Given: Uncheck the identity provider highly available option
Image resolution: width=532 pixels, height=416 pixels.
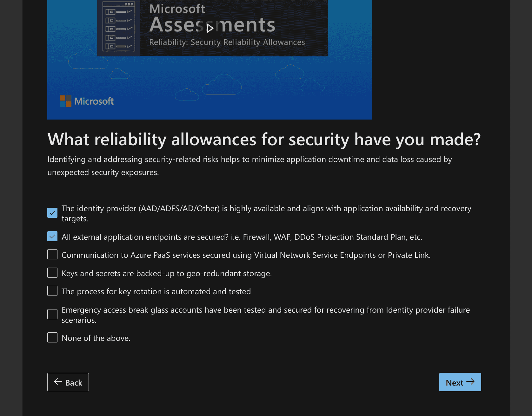Looking at the screenshot, I should pyautogui.click(x=52, y=213).
